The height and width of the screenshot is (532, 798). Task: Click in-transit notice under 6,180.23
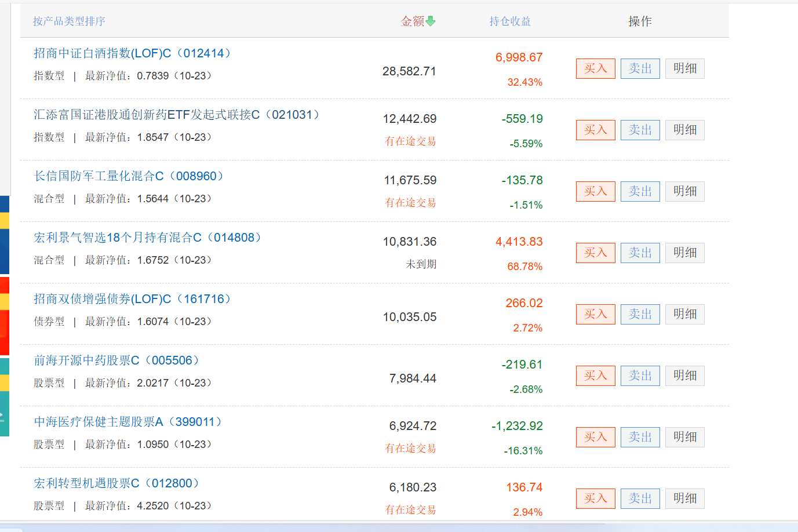(411, 510)
